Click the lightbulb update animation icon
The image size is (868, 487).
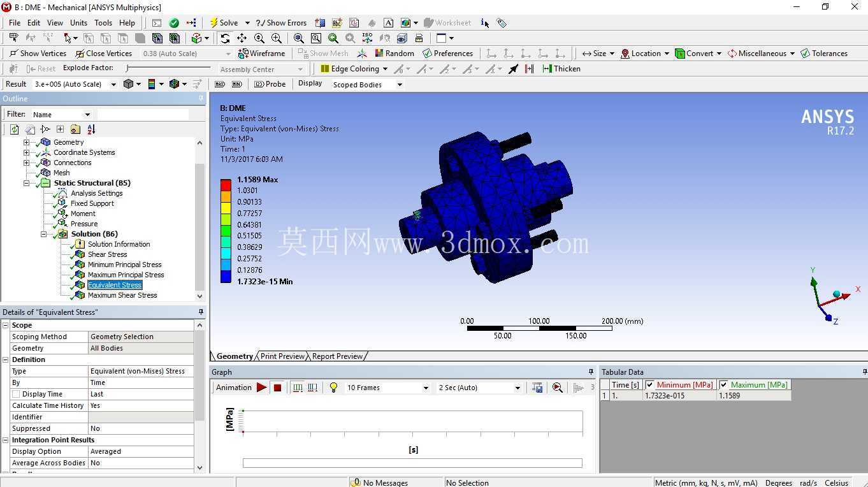333,388
